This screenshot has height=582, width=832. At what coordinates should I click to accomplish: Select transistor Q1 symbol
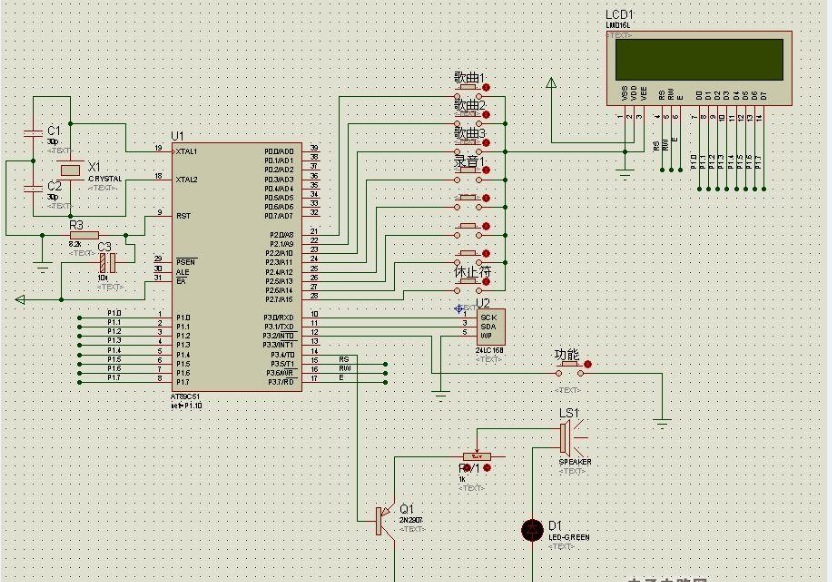pos(384,521)
